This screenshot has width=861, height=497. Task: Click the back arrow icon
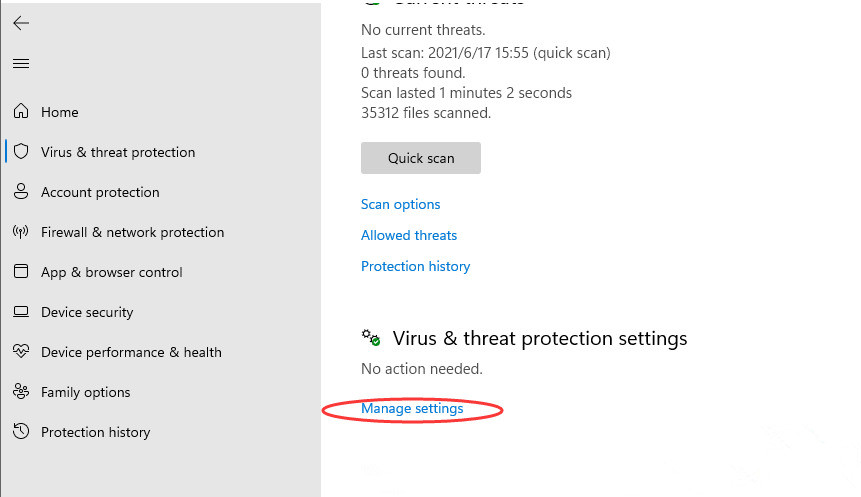tap(21, 23)
